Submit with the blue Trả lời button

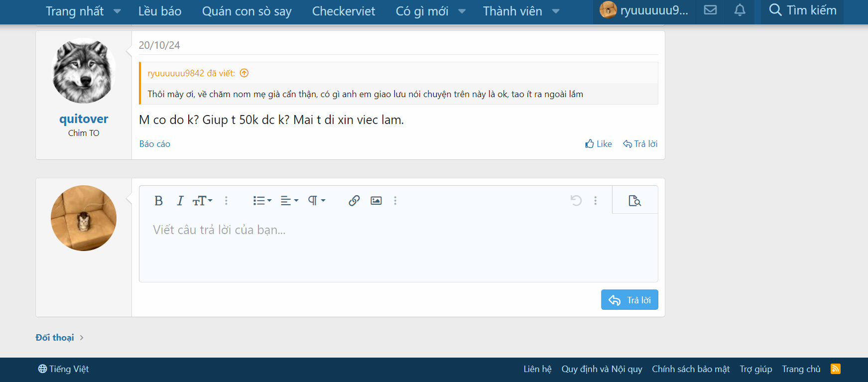click(629, 300)
